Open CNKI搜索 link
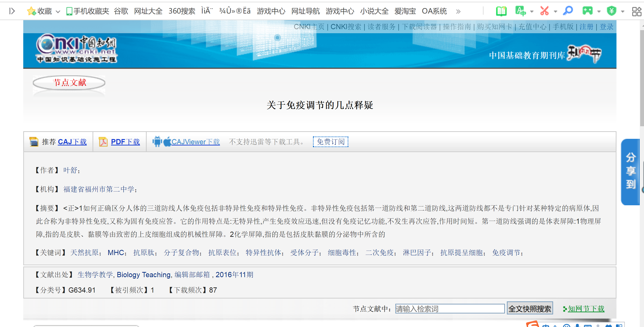 [346, 27]
